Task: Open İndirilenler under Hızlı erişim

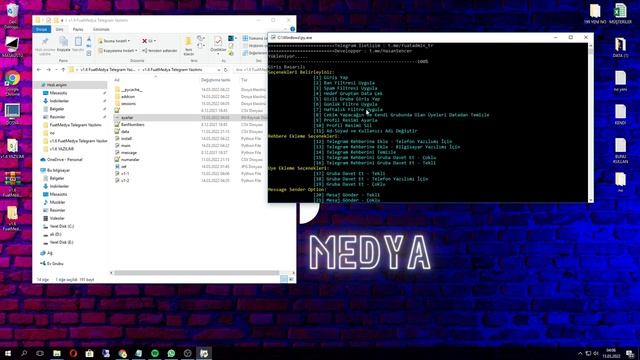Action: pyautogui.click(x=59, y=101)
